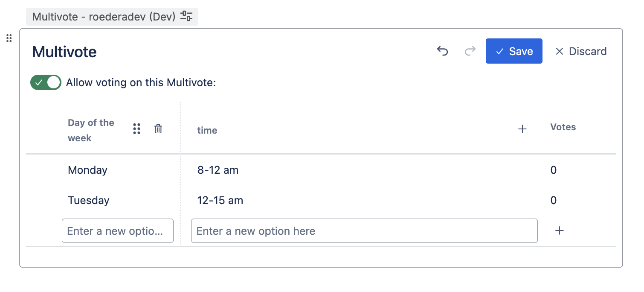
Task: Click the redo arrow
Action: coord(470,51)
